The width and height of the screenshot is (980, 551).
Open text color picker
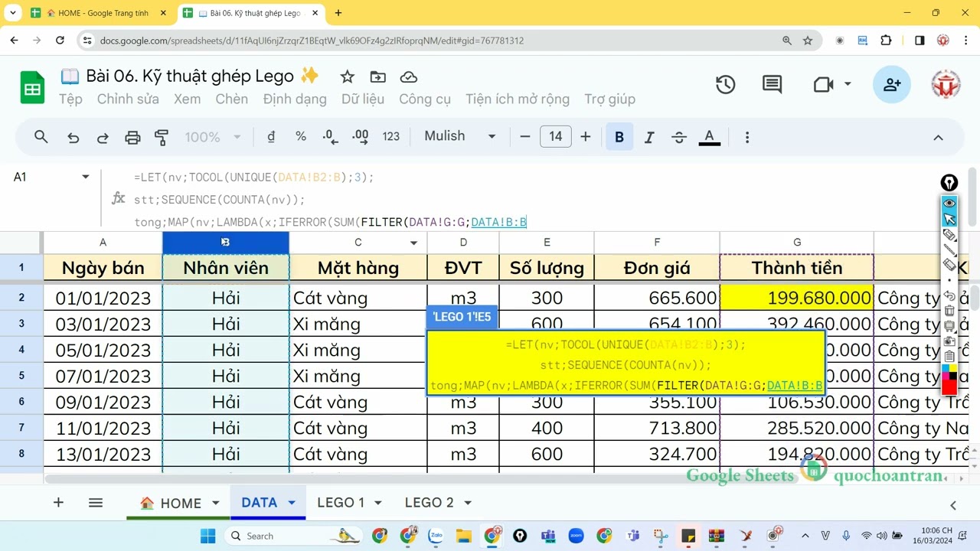point(710,137)
